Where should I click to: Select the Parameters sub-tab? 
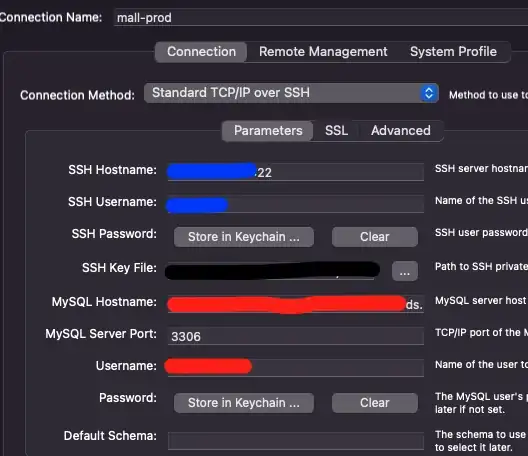[268, 131]
